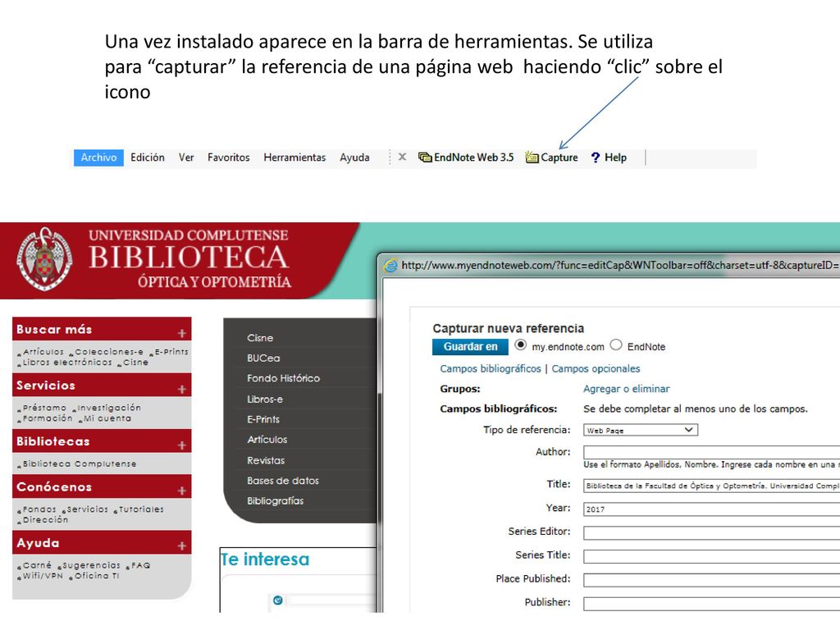Click the Guardar en button

click(470, 347)
